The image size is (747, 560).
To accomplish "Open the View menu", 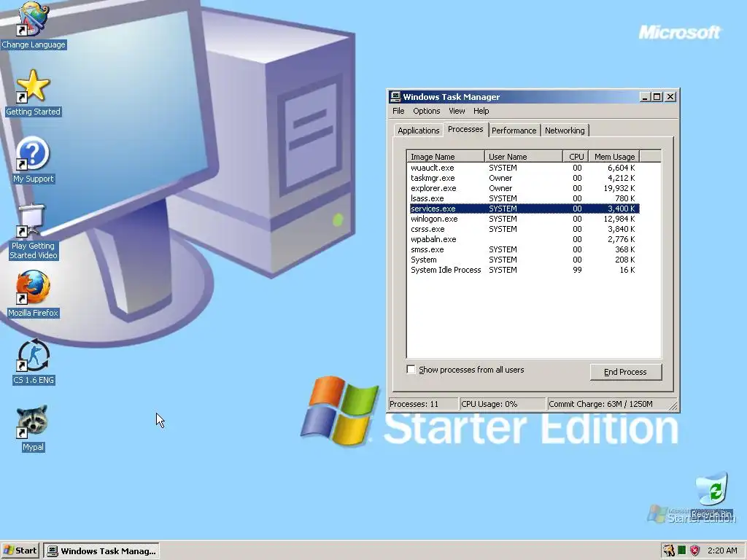I will point(457,111).
